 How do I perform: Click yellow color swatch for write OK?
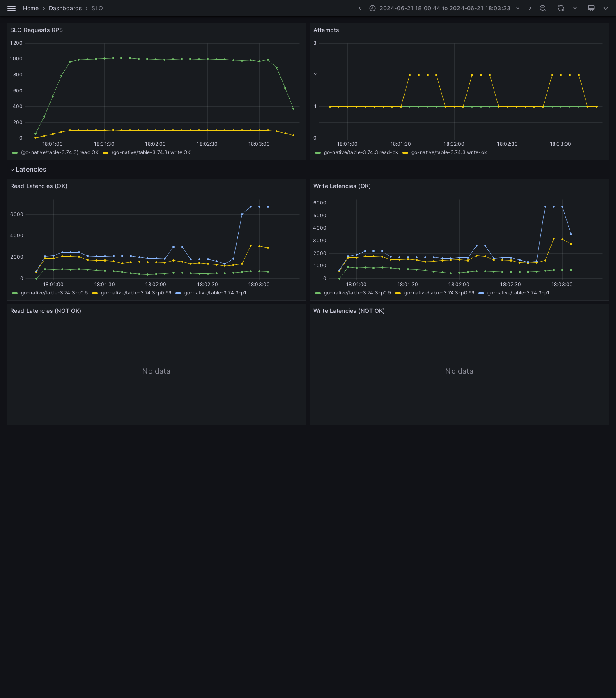(x=106, y=153)
